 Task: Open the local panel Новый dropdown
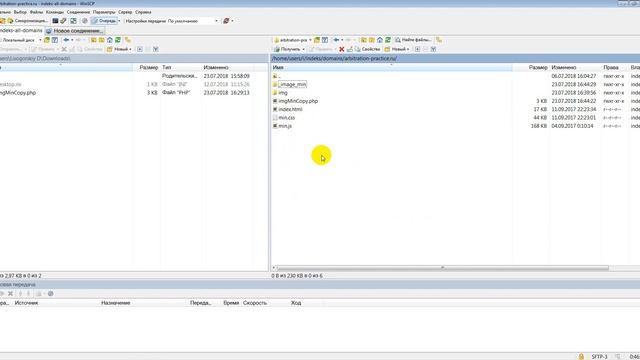(x=119, y=49)
